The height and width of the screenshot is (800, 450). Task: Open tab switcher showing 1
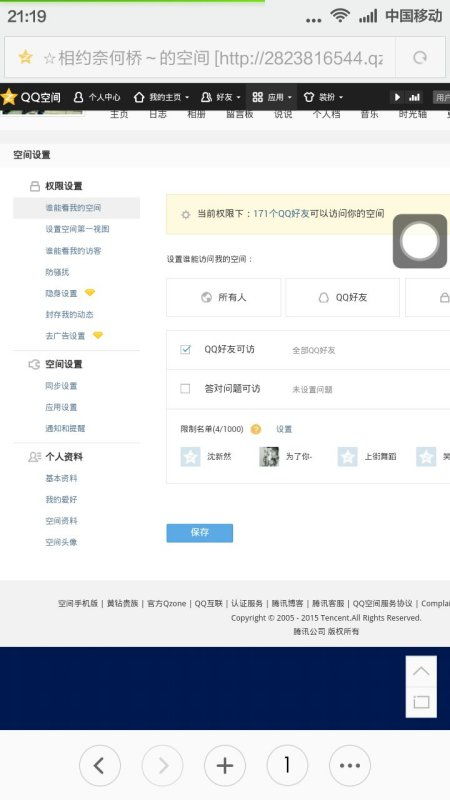click(287, 765)
